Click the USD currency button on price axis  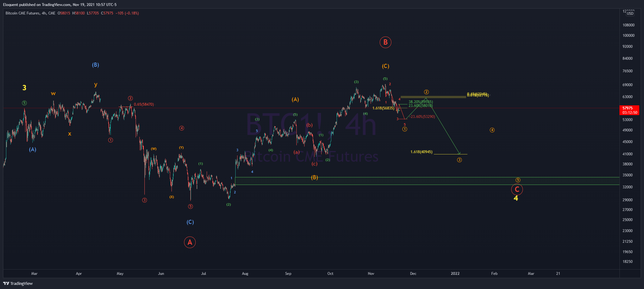(x=630, y=14)
